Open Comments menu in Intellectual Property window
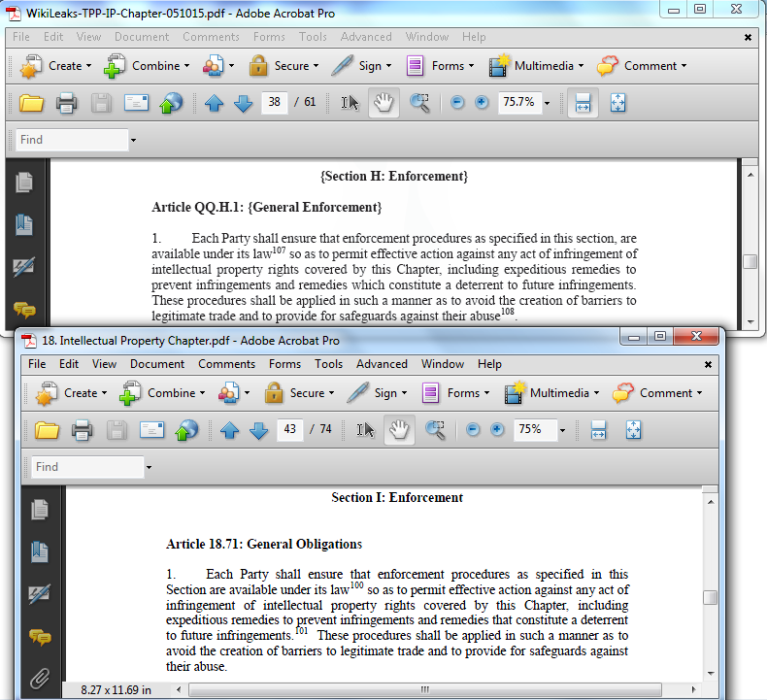The height and width of the screenshot is (700, 767). pyautogui.click(x=226, y=364)
